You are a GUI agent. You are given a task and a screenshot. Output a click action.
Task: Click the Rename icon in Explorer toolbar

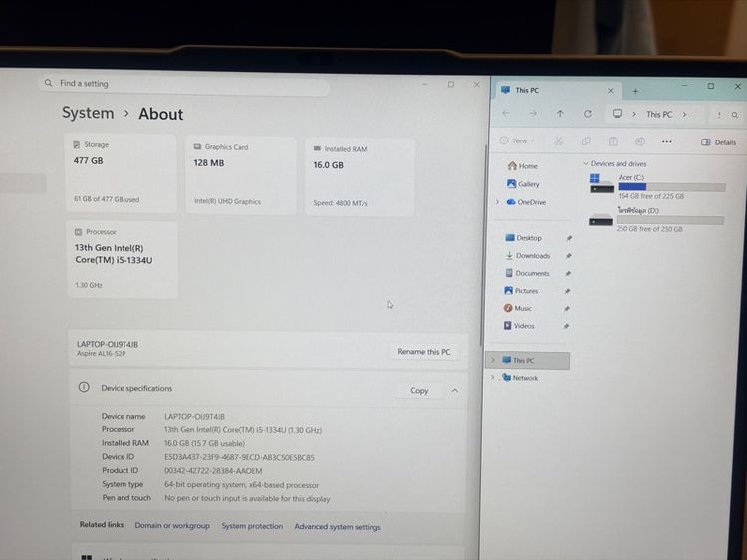640,141
